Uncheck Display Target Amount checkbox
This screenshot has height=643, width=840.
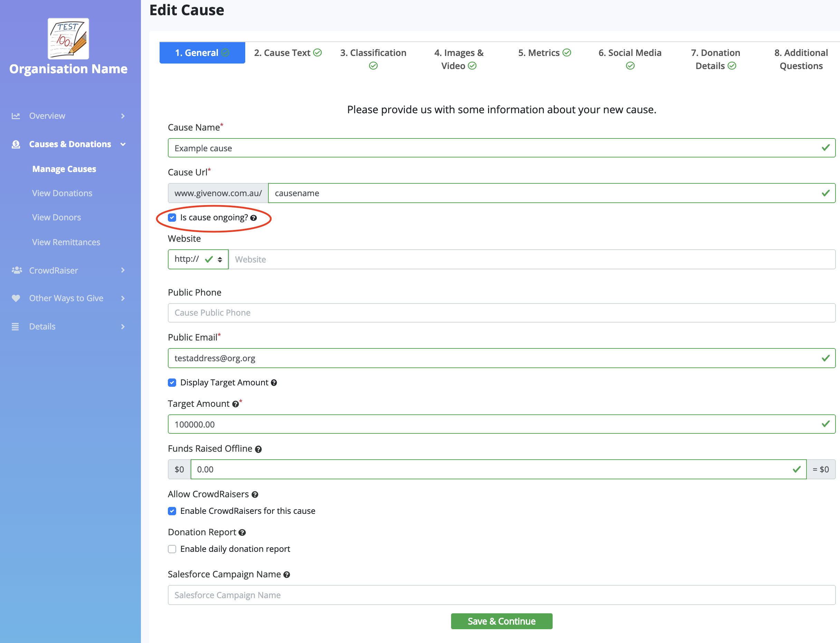(x=172, y=383)
